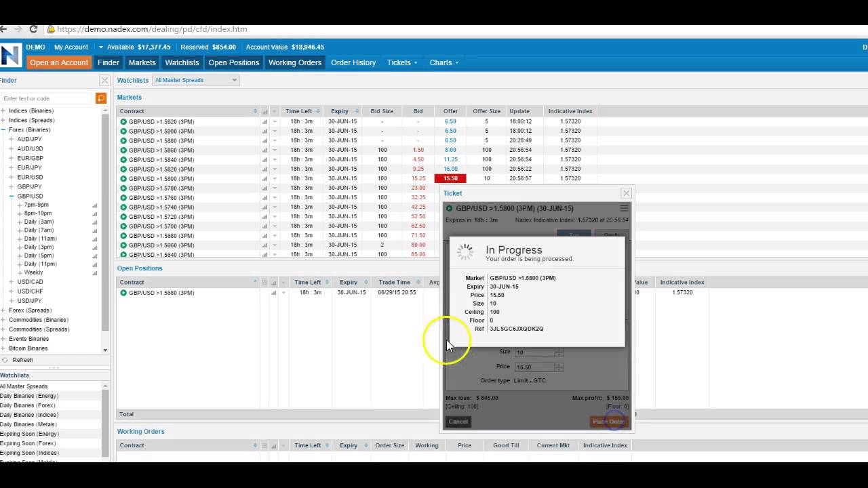Expand the USD/CAD tree node
The width and height of the screenshot is (868, 488).
(x=12, y=282)
